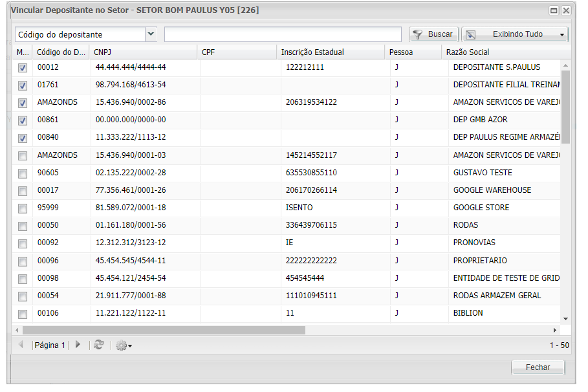Click the M... column header
Image resolution: width=588 pixels, height=392 pixels.
click(x=23, y=52)
